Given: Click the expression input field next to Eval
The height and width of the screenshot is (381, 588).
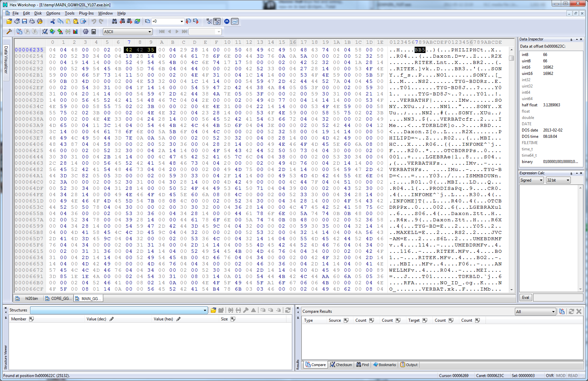Looking at the screenshot, I should [558, 297].
